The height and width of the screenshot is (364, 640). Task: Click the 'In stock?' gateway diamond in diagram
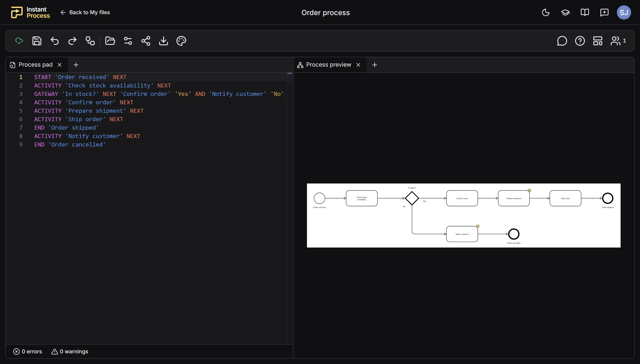412,198
